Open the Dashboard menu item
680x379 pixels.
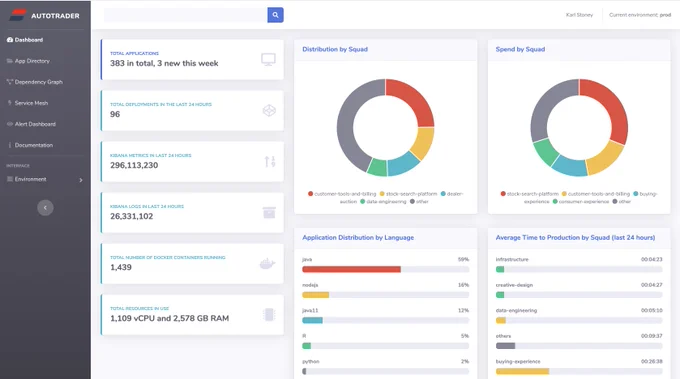point(29,40)
